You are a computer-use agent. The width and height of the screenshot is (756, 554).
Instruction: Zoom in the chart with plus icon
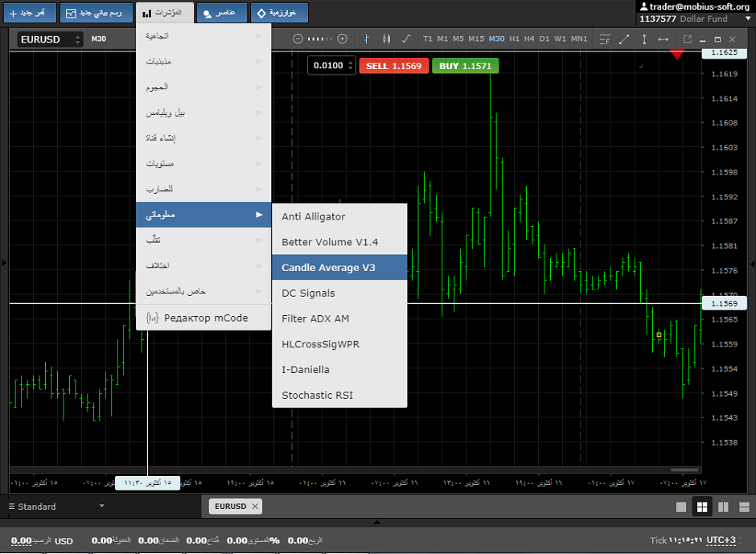(343, 39)
